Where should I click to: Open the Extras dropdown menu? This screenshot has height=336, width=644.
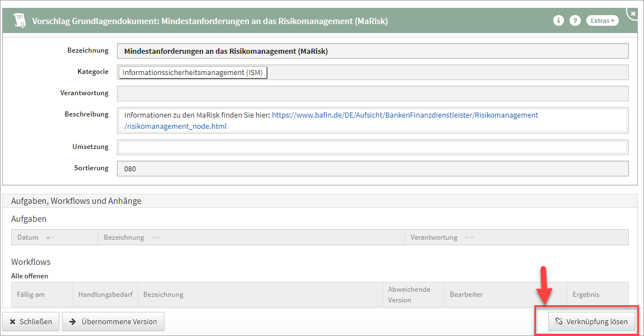pyautogui.click(x=602, y=21)
